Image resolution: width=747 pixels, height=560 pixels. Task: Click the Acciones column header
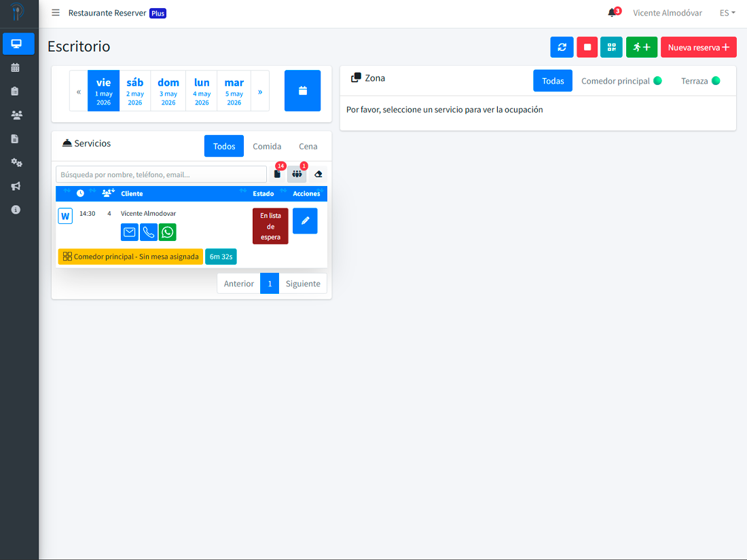[306, 193]
